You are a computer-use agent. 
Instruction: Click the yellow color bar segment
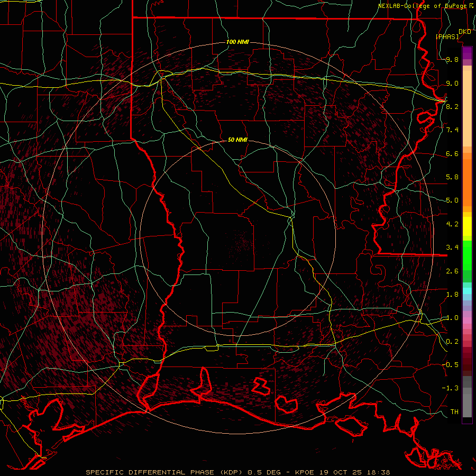(x=467, y=226)
